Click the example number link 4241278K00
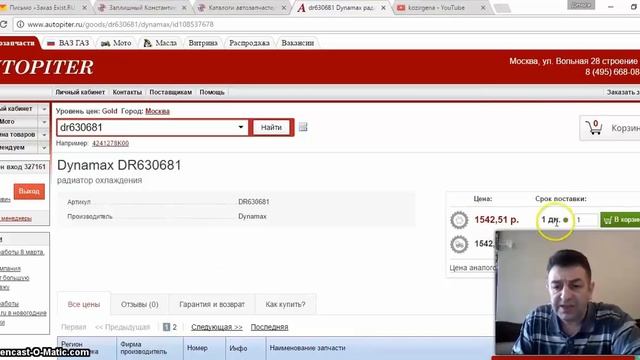Viewport: 640px width, 360px height. coord(110,143)
